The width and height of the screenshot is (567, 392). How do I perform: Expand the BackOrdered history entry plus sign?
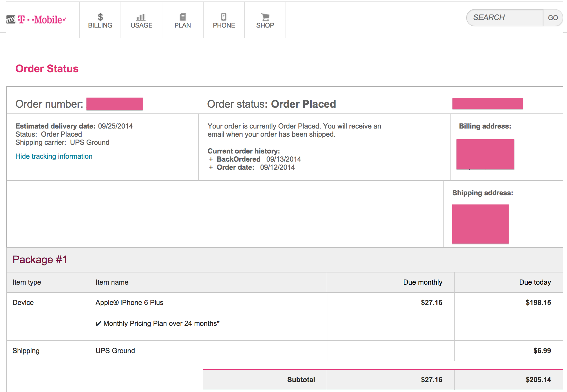pyautogui.click(x=211, y=159)
